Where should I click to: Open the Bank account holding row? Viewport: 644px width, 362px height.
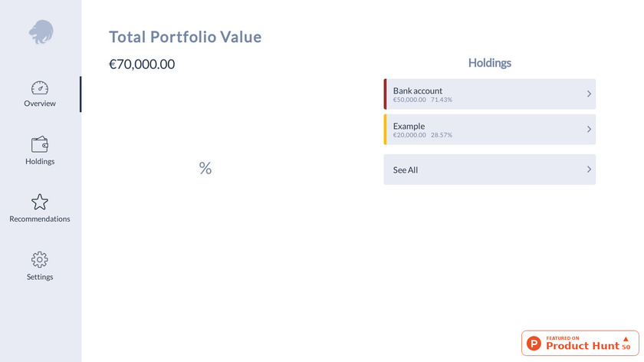coord(490,94)
